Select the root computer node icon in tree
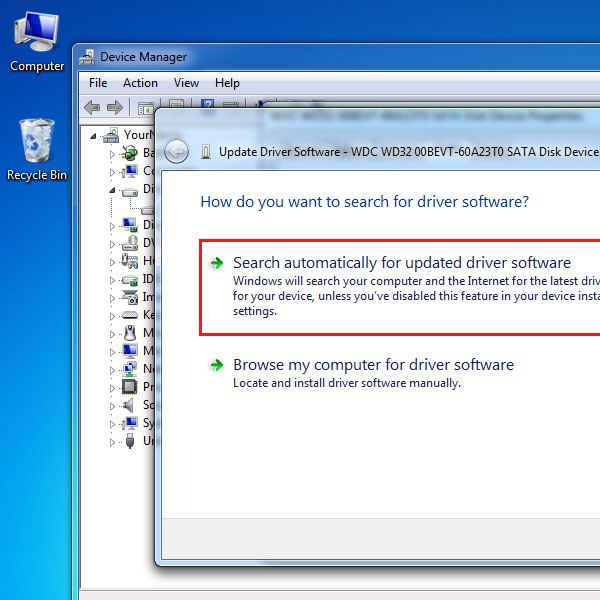Screen dimensions: 600x600 tap(111, 135)
